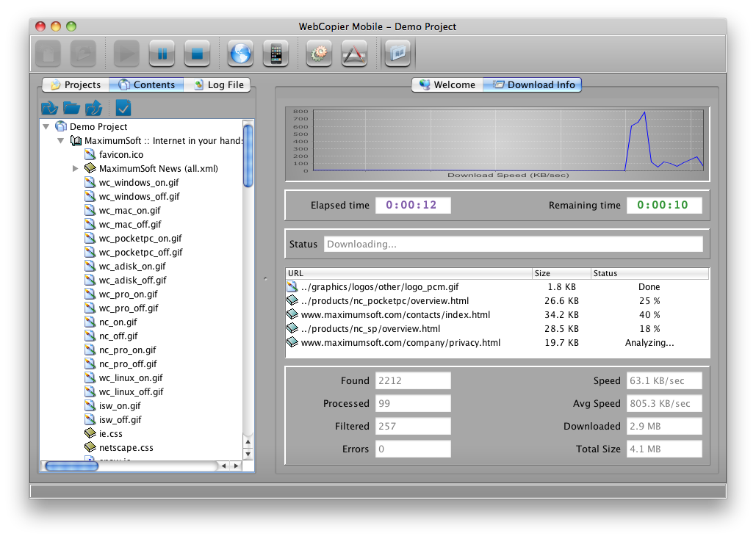Pause the download with the pause button

(x=162, y=54)
